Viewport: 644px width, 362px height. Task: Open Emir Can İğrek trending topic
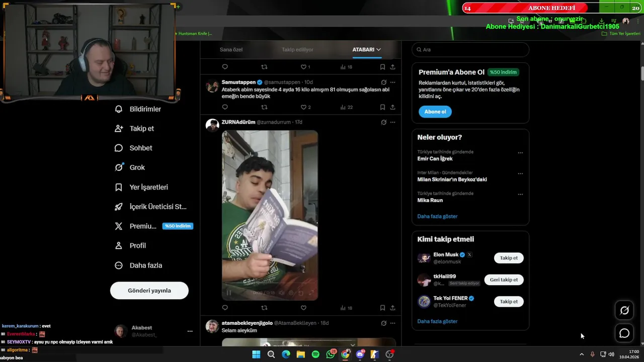pos(435,158)
